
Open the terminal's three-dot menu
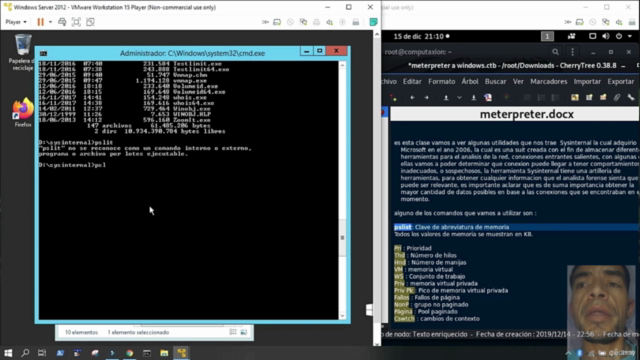point(572,52)
